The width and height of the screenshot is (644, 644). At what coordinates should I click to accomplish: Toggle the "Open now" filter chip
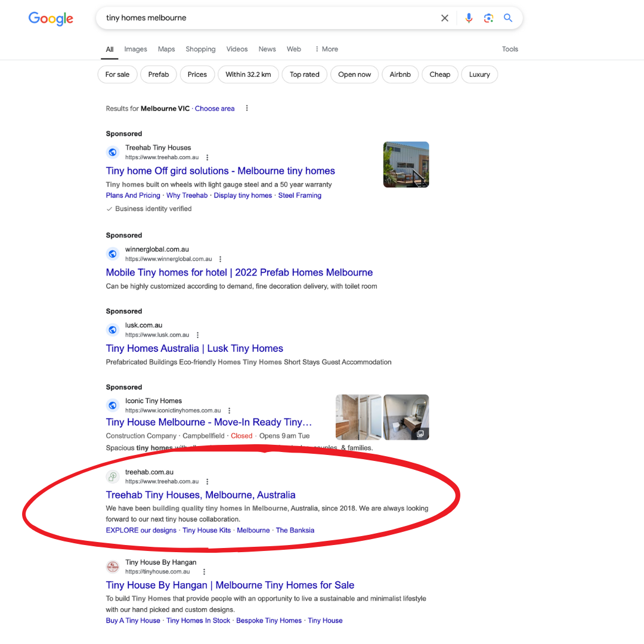tap(354, 75)
